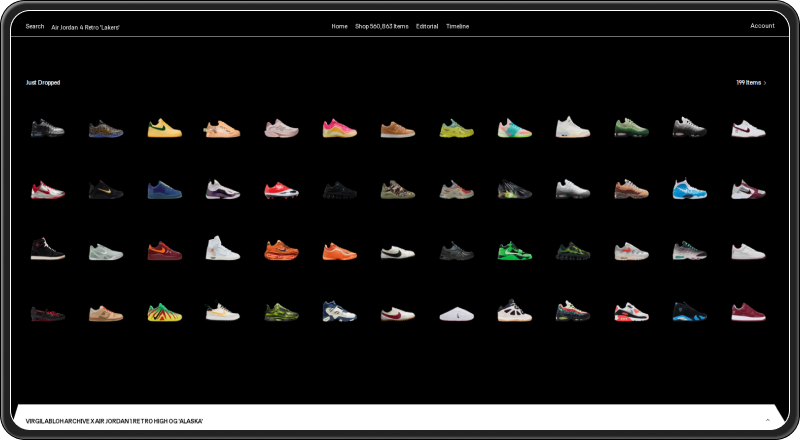Screen dimensions: 800x440
Task: Choose the red cleat in second row
Action: [x=281, y=189]
